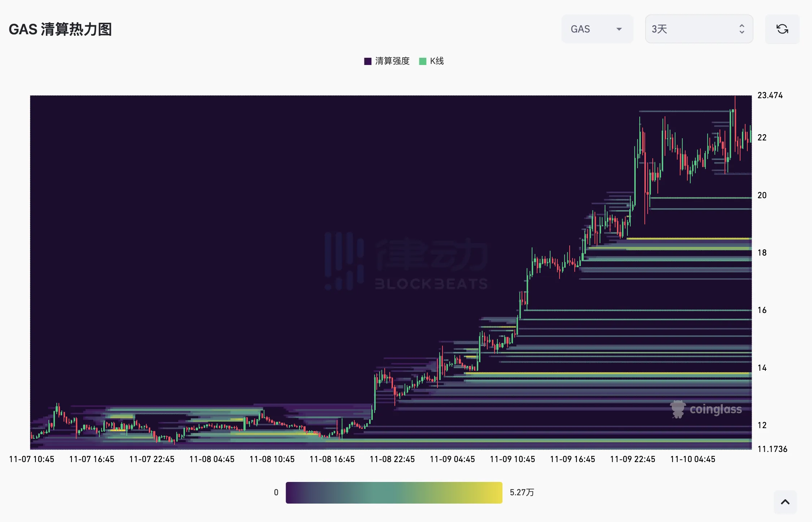812x522 pixels.
Task: Click the green K线 legend square
Action: 422,61
